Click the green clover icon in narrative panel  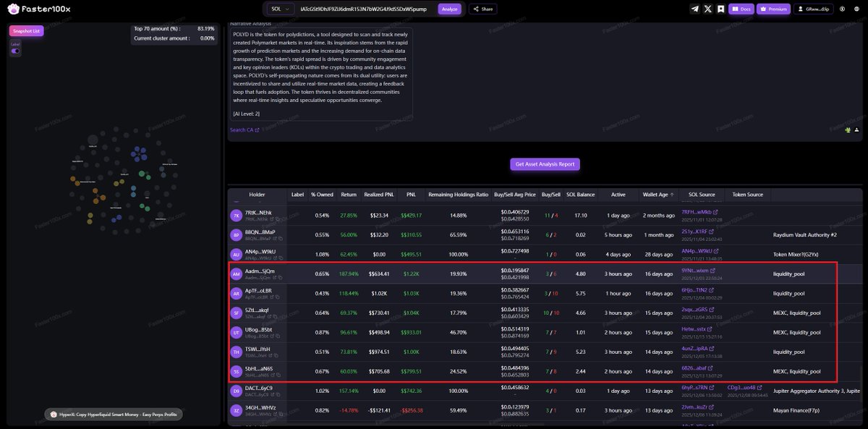[848, 129]
